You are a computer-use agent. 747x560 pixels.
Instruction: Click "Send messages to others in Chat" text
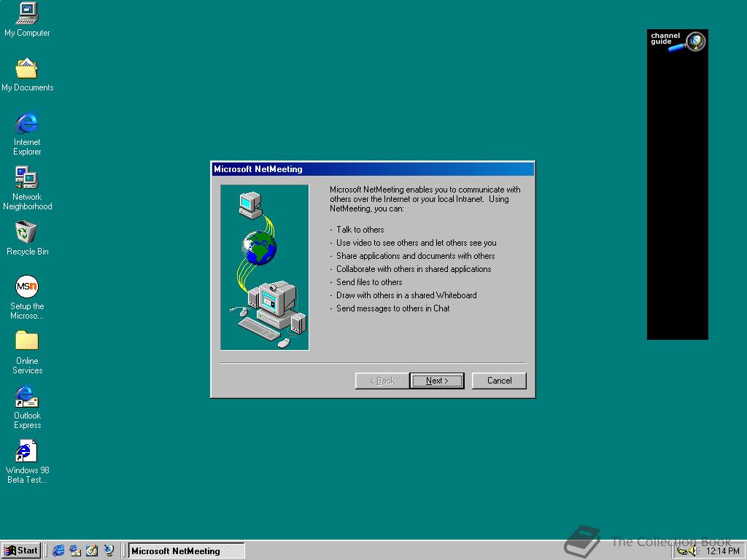(x=393, y=308)
